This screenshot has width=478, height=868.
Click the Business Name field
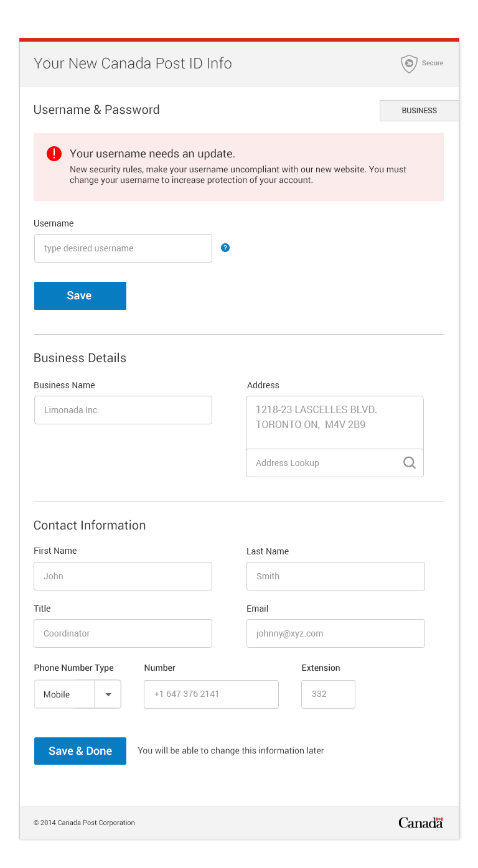tap(123, 410)
